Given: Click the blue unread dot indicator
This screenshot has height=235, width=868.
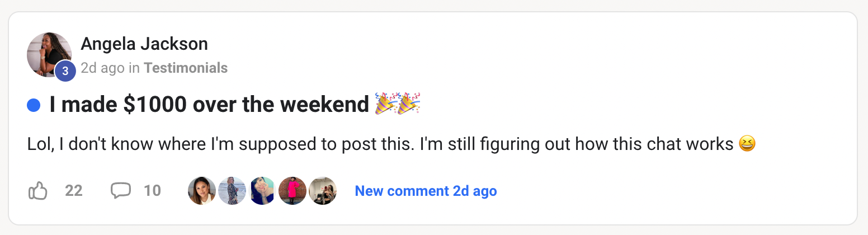Looking at the screenshot, I should tap(34, 105).
